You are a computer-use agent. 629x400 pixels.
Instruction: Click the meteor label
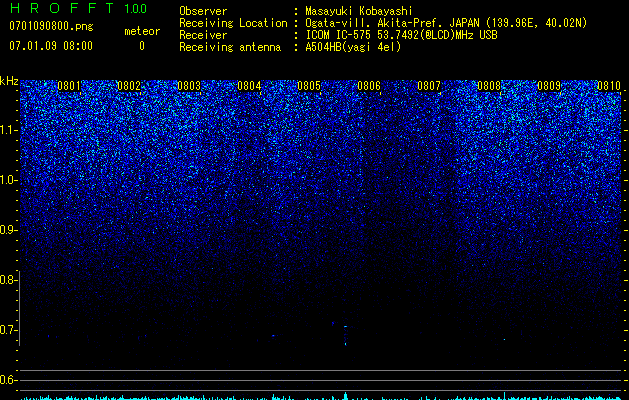[142, 31]
